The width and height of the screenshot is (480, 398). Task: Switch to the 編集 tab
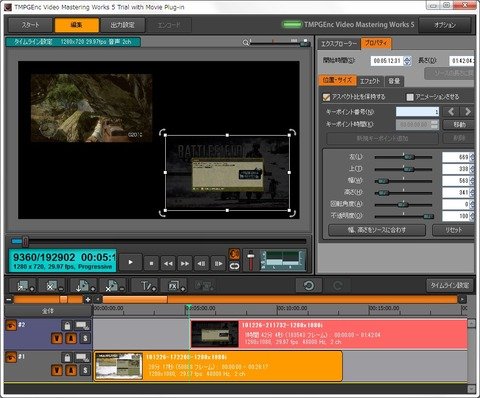click(x=77, y=25)
